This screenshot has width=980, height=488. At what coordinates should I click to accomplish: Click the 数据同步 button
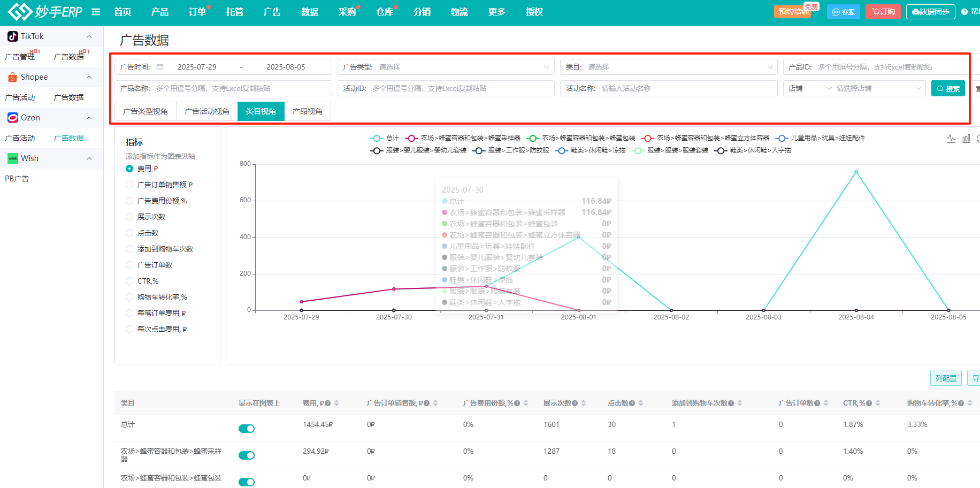[x=930, y=12]
